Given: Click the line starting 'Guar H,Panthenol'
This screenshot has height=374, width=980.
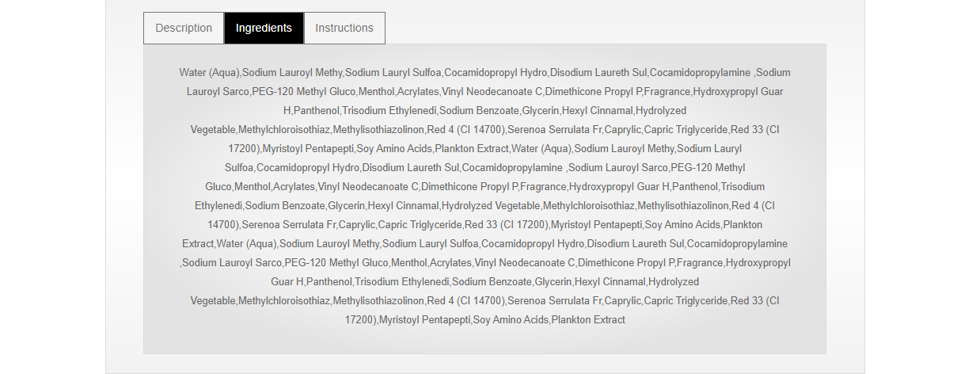Looking at the screenshot, I should pos(484,282).
